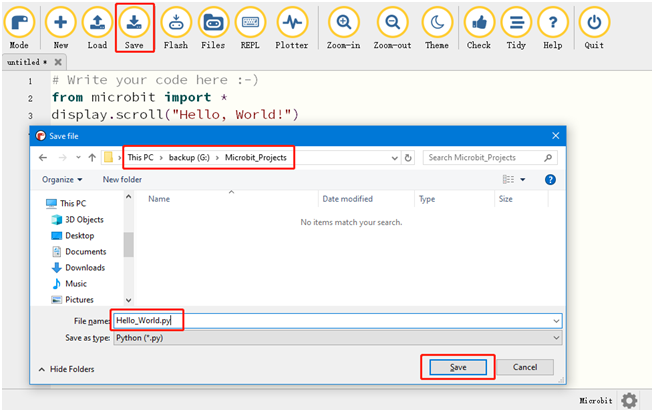Create a new file with New icon
654x412 pixels.
click(61, 26)
